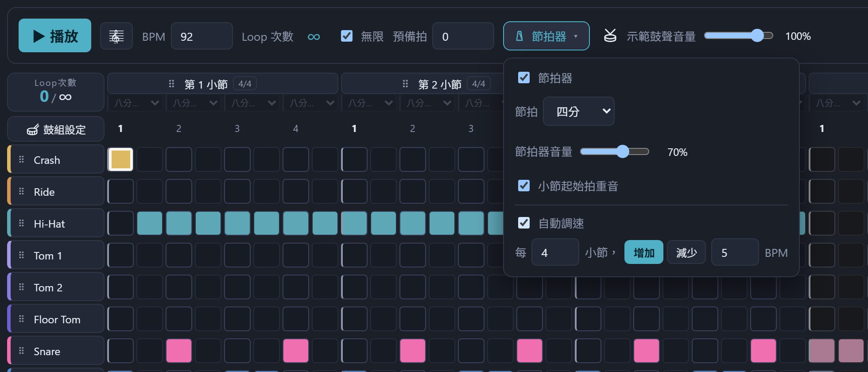Click the grip handle of 第 2 小節
Screen dimensions: 868x372
click(405, 84)
